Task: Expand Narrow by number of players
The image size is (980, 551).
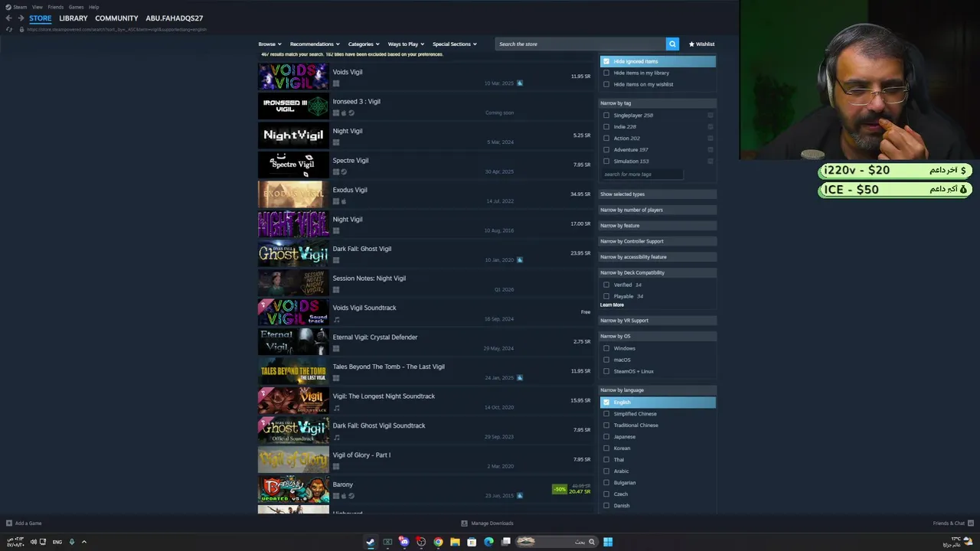Action: click(658, 210)
